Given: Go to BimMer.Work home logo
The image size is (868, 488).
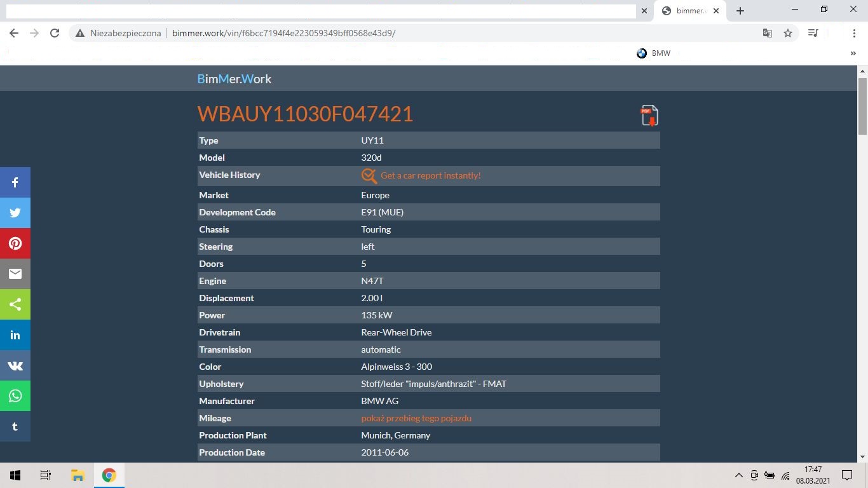Looking at the screenshot, I should [234, 79].
